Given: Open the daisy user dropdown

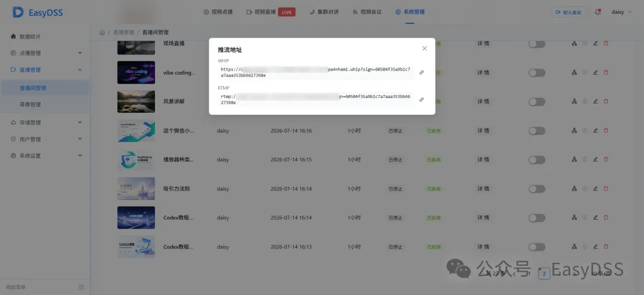Looking at the screenshot, I should 621,12.
